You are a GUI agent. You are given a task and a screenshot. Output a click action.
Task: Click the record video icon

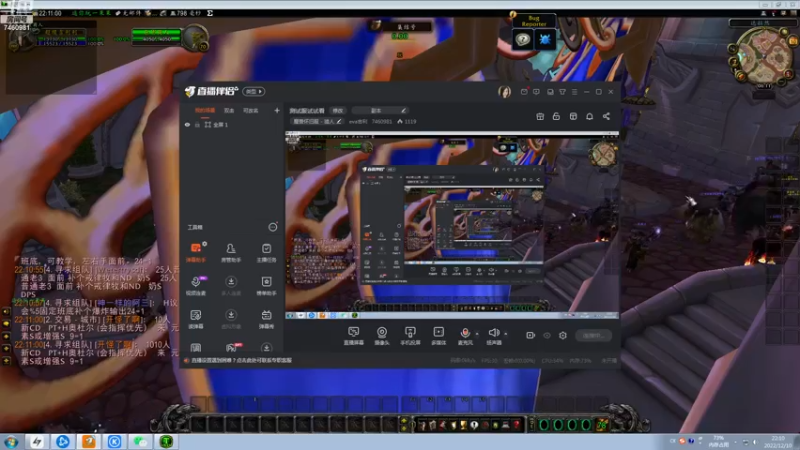click(x=531, y=335)
